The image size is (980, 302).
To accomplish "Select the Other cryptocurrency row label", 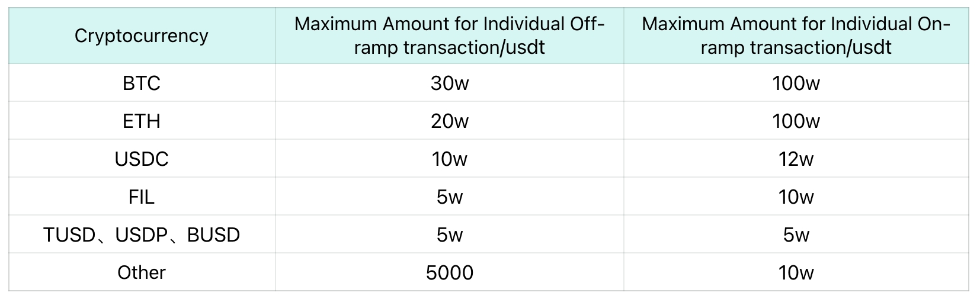I will coord(142,272).
